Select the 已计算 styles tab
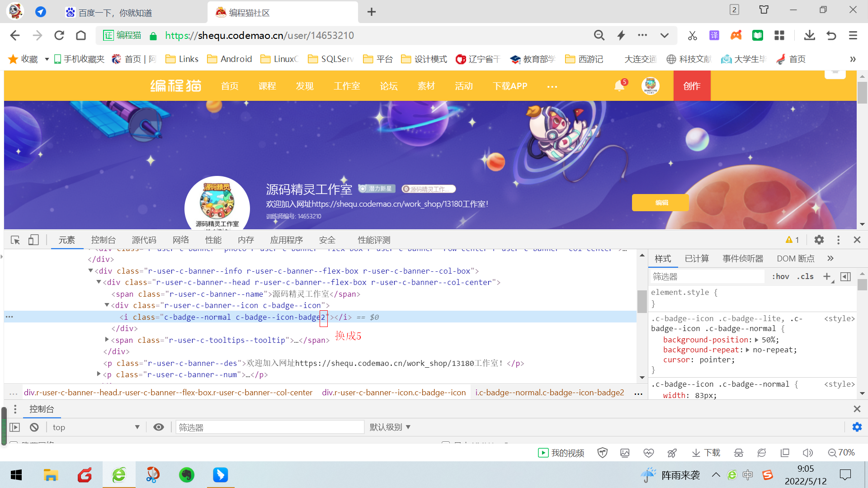The height and width of the screenshot is (488, 868). coord(697,258)
